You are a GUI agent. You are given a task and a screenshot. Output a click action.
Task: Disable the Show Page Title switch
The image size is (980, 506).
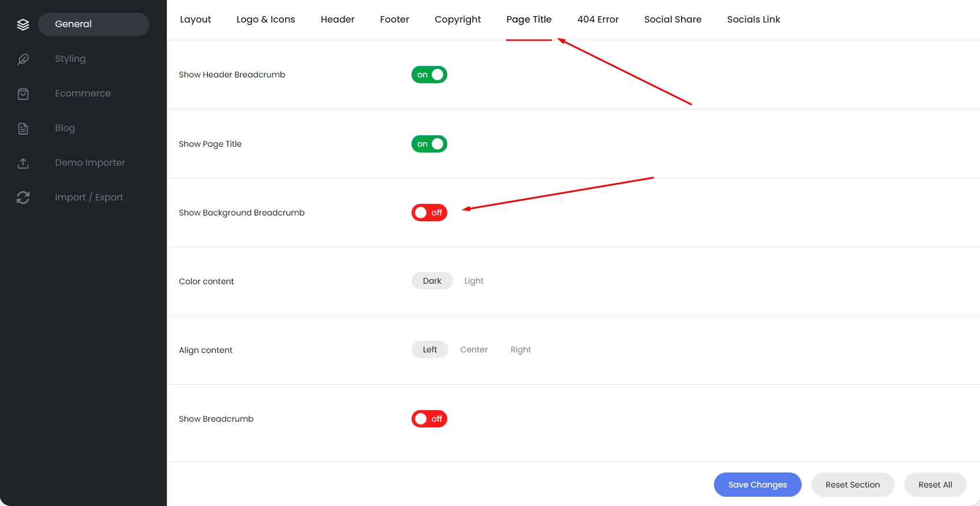(429, 144)
